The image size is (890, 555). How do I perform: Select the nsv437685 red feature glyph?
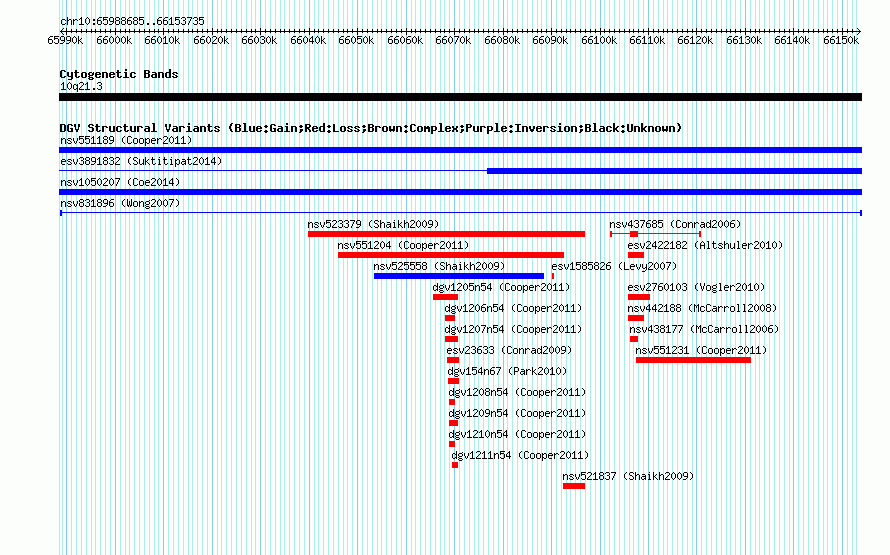tap(656, 234)
